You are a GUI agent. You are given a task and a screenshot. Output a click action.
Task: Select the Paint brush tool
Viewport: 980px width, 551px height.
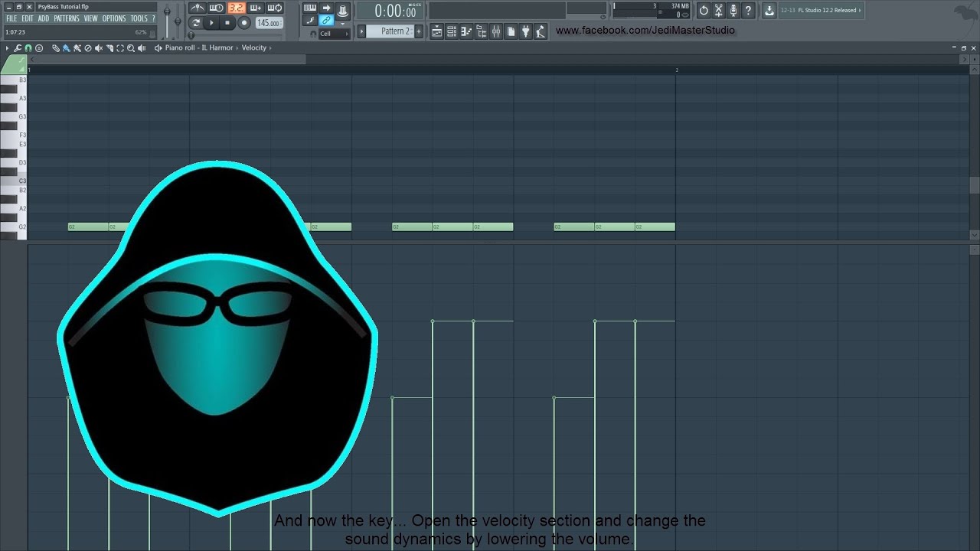coord(67,48)
